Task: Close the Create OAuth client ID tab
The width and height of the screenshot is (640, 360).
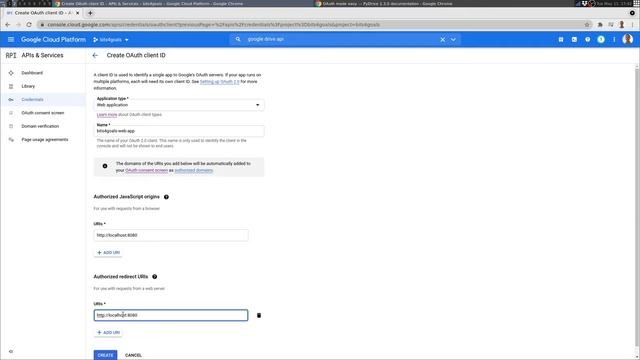Action: point(78,13)
